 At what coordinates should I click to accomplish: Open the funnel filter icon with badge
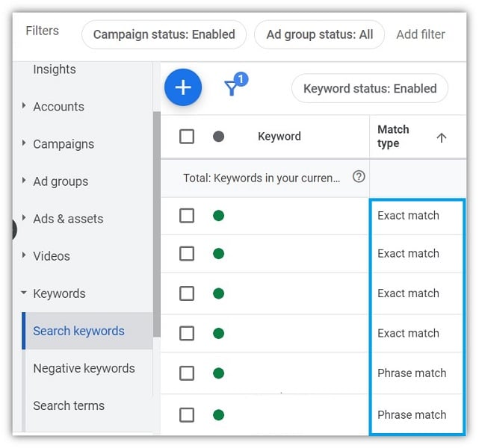235,84
